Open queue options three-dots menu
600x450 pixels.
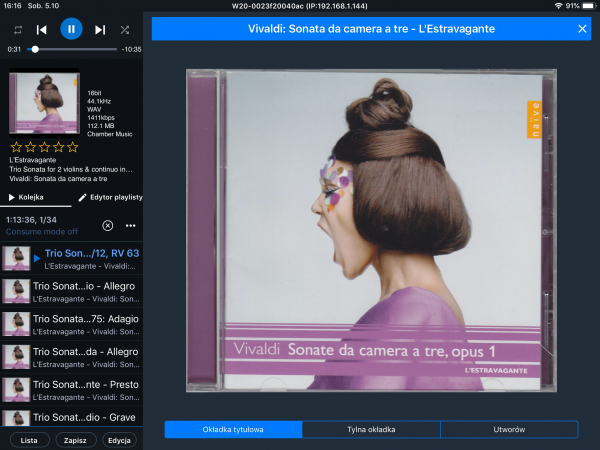click(x=130, y=226)
